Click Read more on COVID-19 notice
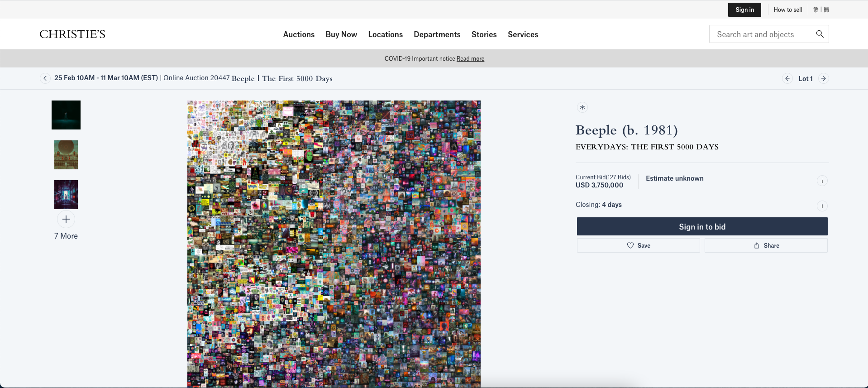The width and height of the screenshot is (868, 388). pyautogui.click(x=470, y=58)
